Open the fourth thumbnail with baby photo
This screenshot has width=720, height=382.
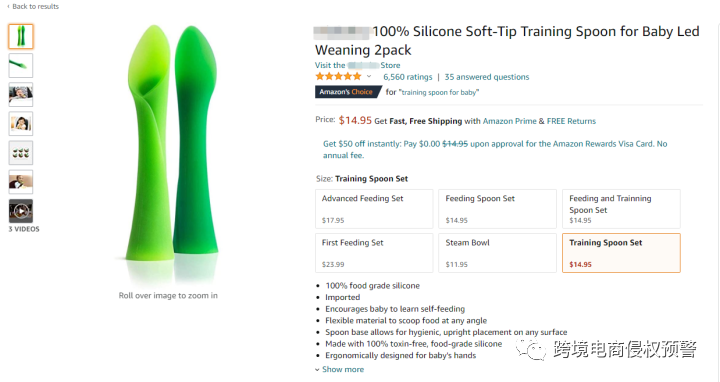point(21,124)
